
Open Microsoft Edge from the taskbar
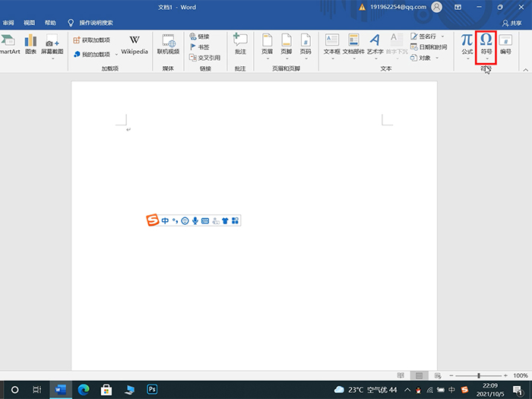84,389
